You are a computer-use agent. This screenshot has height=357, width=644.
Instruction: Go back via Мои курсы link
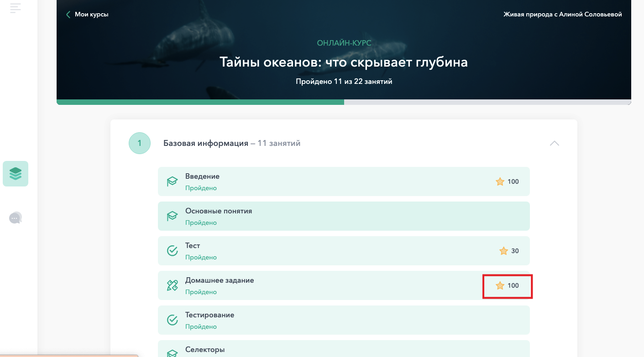coord(87,14)
